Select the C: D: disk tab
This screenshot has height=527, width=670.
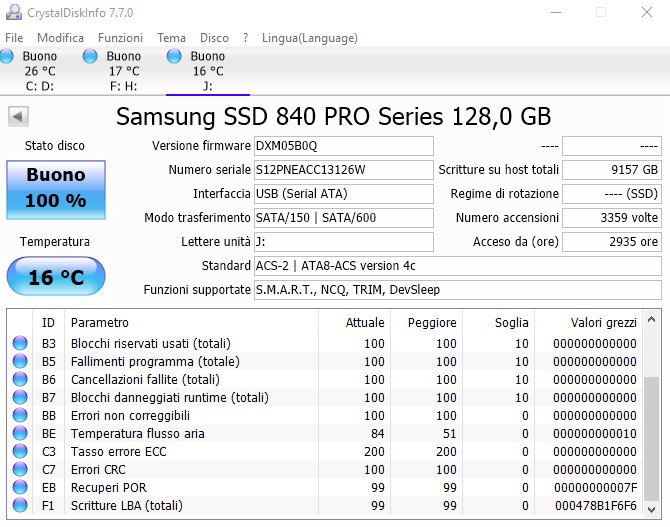click(x=40, y=71)
